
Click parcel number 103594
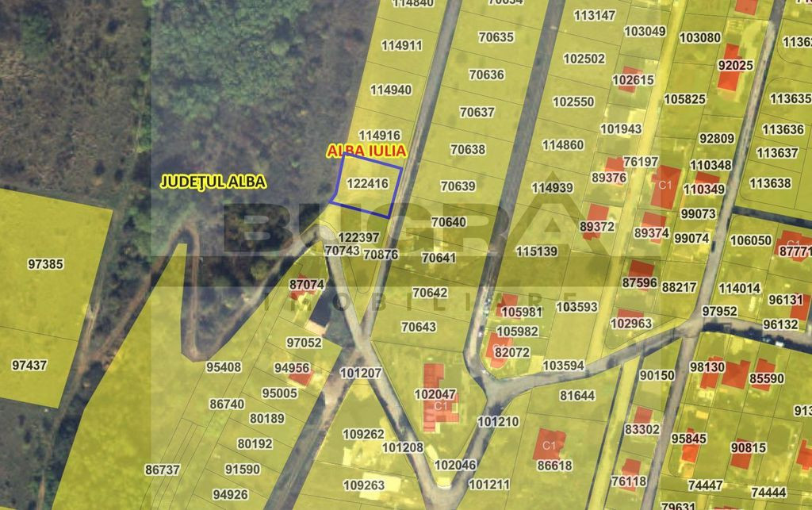tap(563, 366)
